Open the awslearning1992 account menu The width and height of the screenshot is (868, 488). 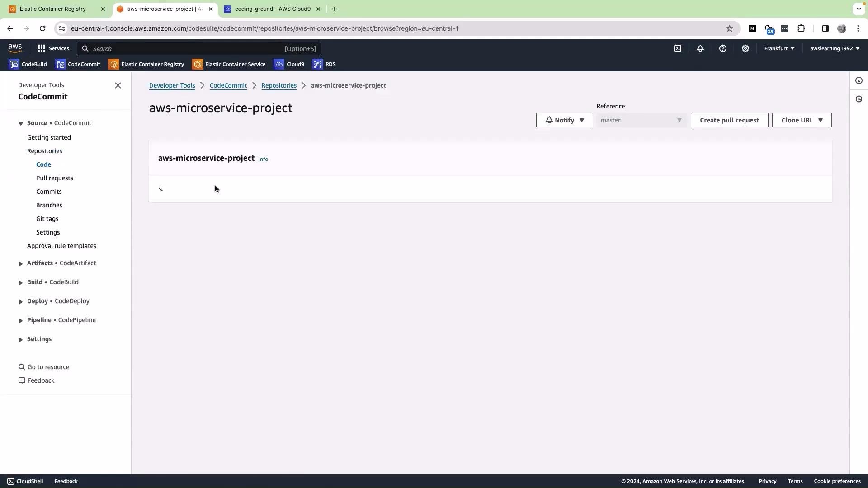[x=835, y=48]
